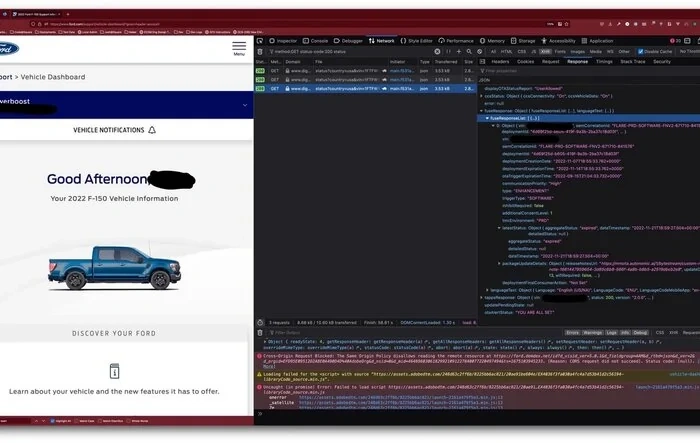This screenshot has height=443, width=700.
Task: Open the hamburger Menu on Ford site
Action: coord(239,48)
